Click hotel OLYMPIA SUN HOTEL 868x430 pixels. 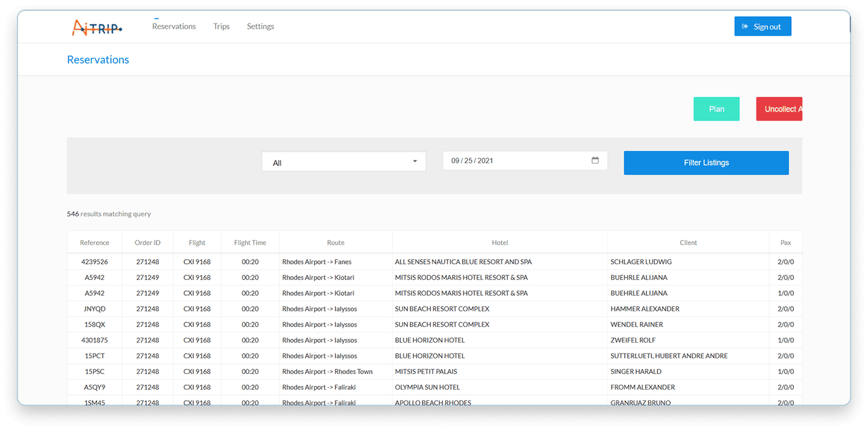427,387
